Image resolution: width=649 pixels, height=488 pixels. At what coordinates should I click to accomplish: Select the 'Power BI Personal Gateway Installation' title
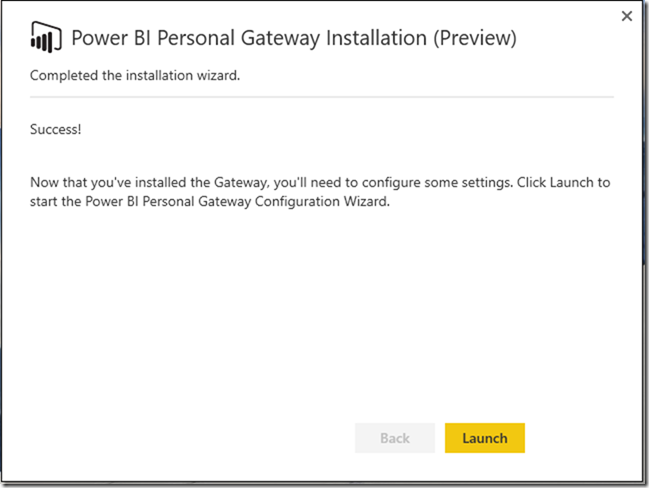(x=249, y=38)
